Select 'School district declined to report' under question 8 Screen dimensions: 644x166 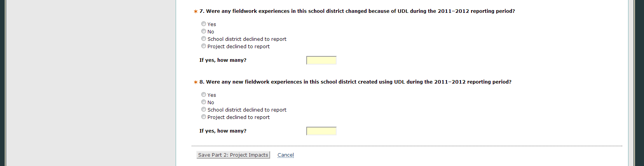pos(204,110)
